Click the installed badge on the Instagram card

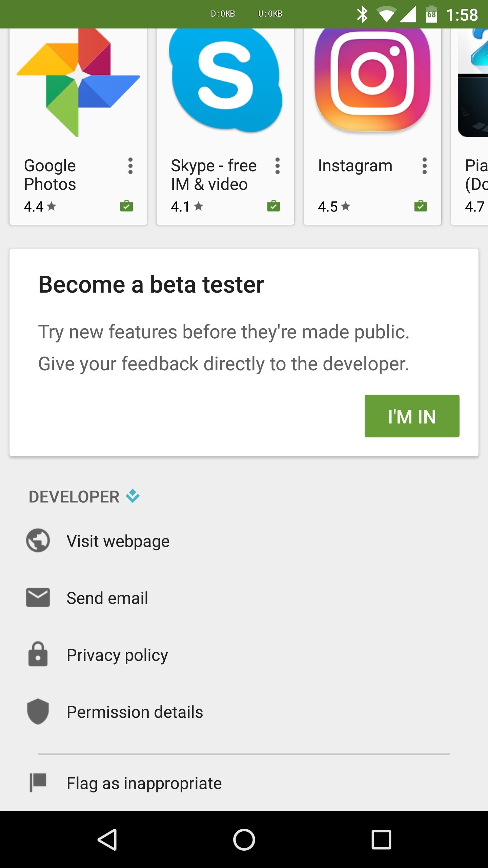coord(420,206)
